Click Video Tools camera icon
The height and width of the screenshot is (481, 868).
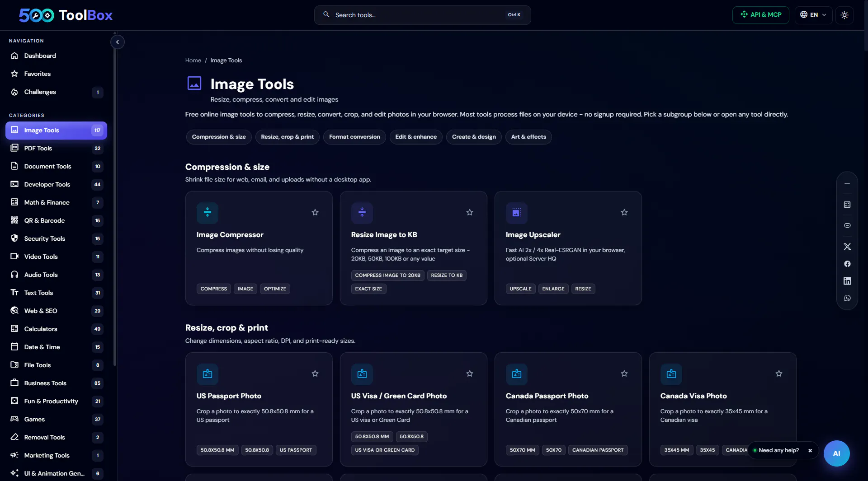coord(14,257)
